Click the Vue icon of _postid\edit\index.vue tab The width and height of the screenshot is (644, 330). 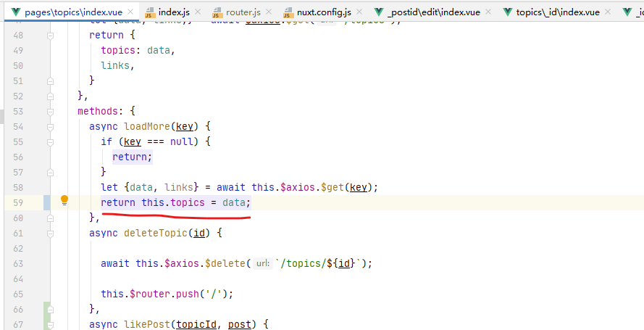(x=379, y=12)
